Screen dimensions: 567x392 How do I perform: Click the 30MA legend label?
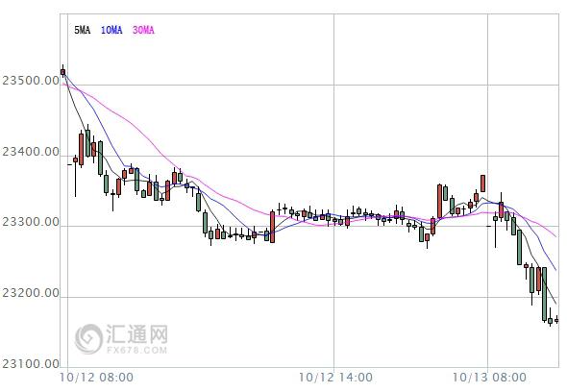(143, 30)
